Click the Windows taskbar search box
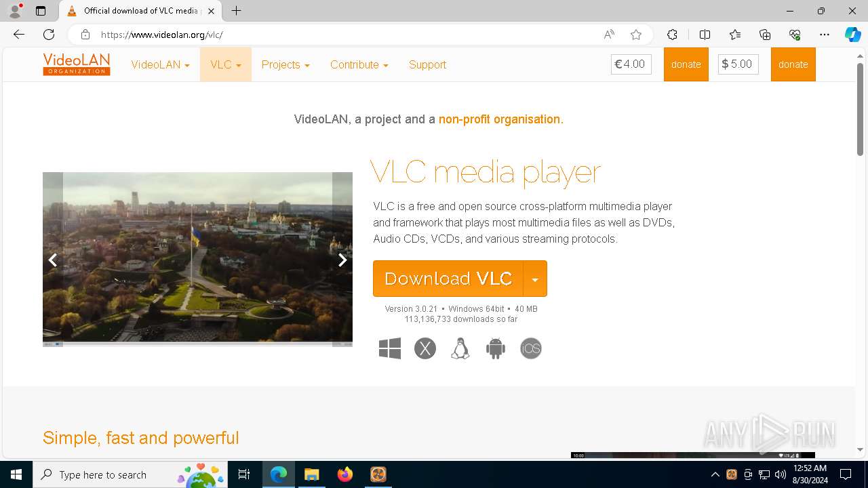The width and height of the screenshot is (868, 488). [130, 474]
